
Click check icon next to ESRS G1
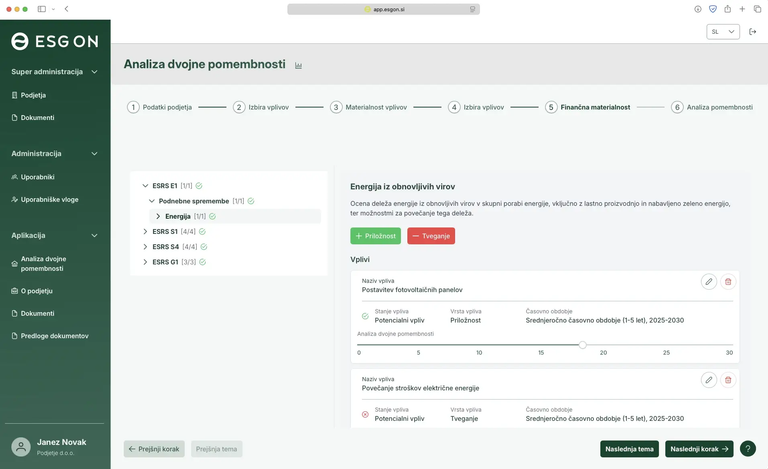(x=202, y=262)
